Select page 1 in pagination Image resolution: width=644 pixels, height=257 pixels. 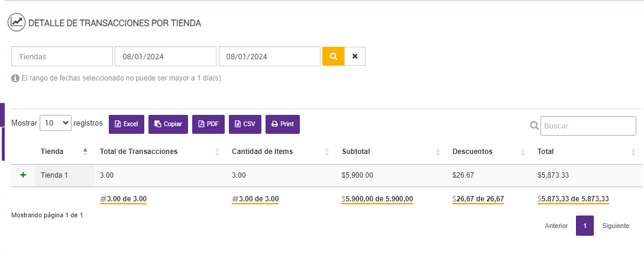pos(585,226)
